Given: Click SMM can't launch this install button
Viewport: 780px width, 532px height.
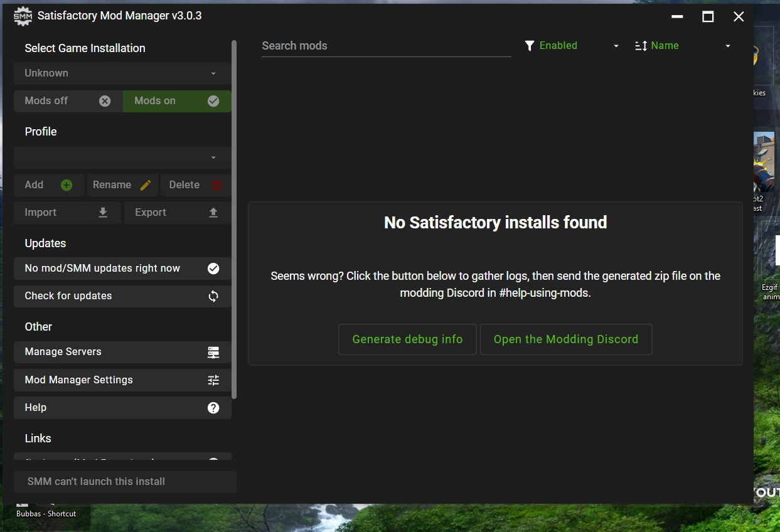Looking at the screenshot, I should pyautogui.click(x=125, y=482).
